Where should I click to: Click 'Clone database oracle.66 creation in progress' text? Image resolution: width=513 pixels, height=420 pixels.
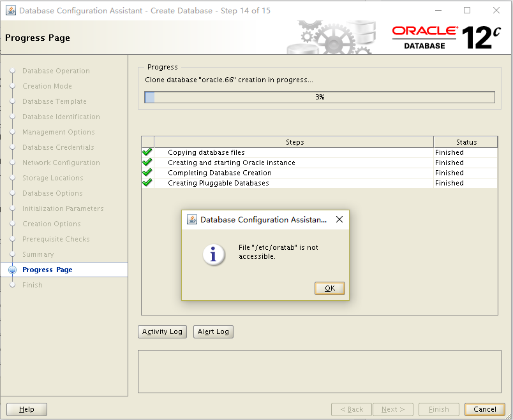click(229, 80)
